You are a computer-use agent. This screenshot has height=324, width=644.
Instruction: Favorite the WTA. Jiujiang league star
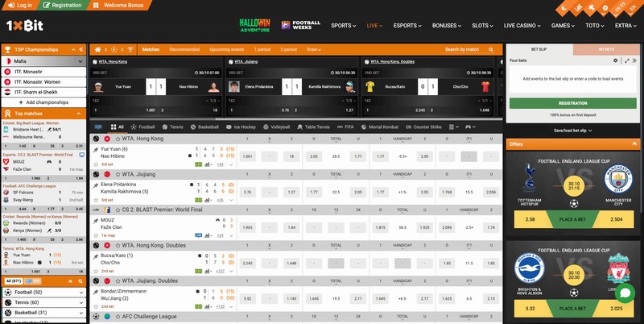pyautogui.click(x=118, y=174)
